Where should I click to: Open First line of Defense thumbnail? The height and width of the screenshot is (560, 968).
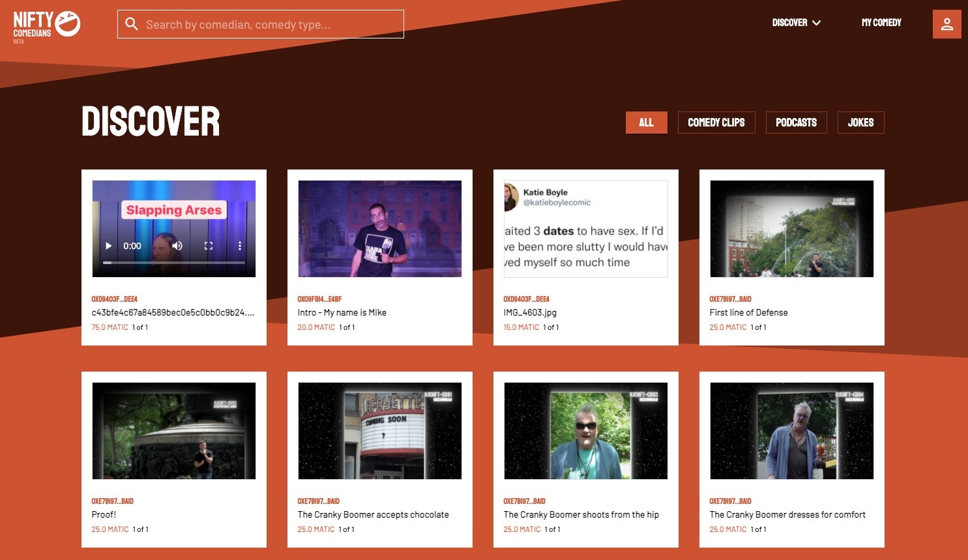tap(792, 229)
